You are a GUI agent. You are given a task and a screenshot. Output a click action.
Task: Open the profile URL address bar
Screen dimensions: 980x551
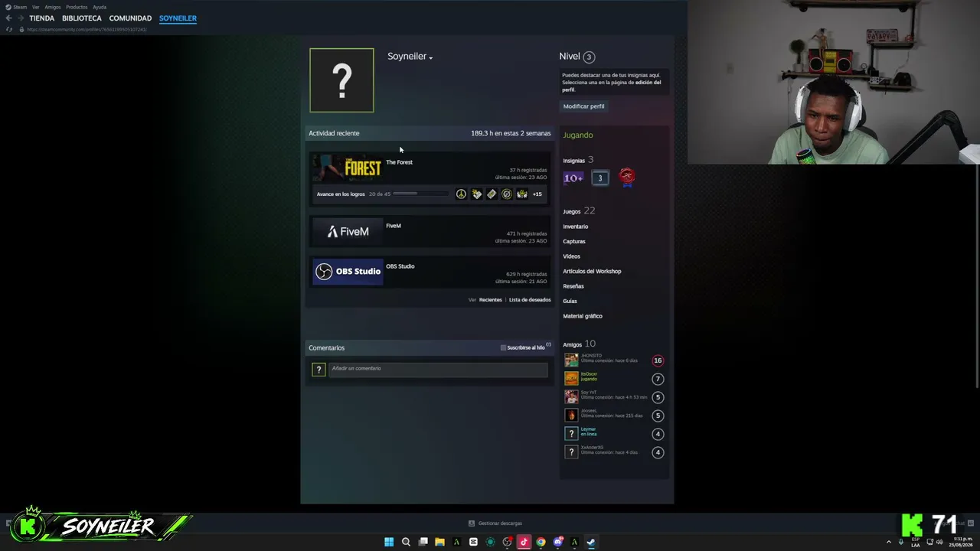(x=87, y=29)
